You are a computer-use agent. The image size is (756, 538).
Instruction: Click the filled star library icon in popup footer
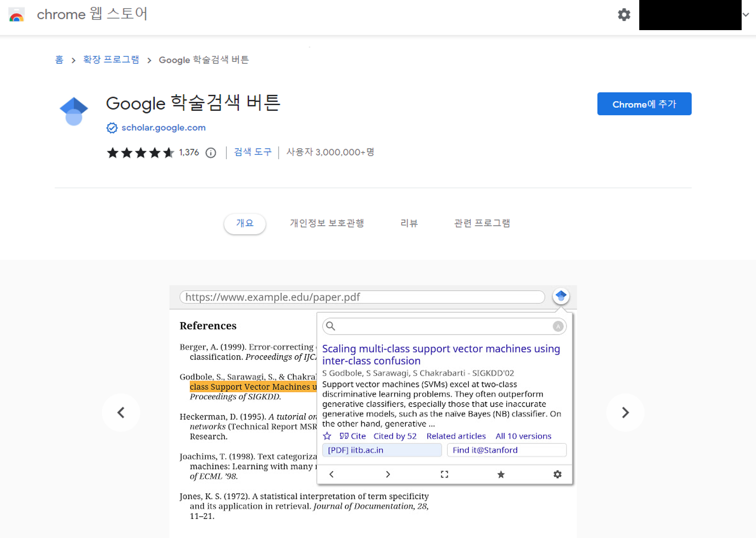[501, 474]
